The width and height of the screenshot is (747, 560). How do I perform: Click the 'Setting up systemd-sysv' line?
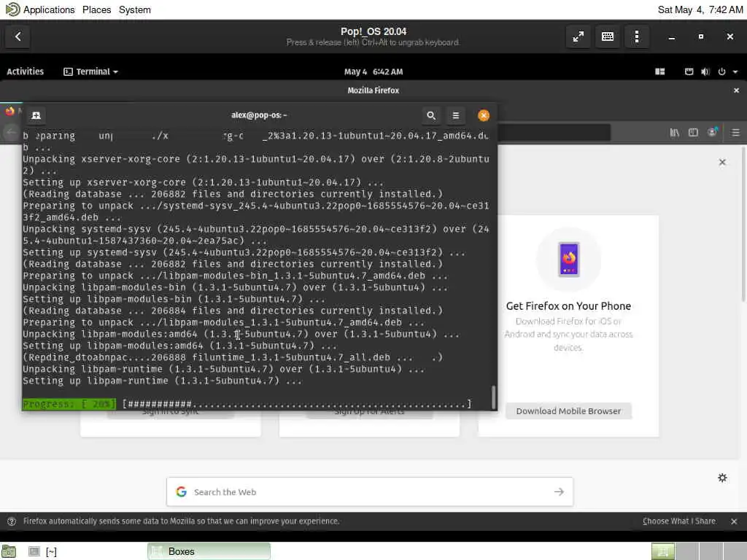tap(244, 252)
